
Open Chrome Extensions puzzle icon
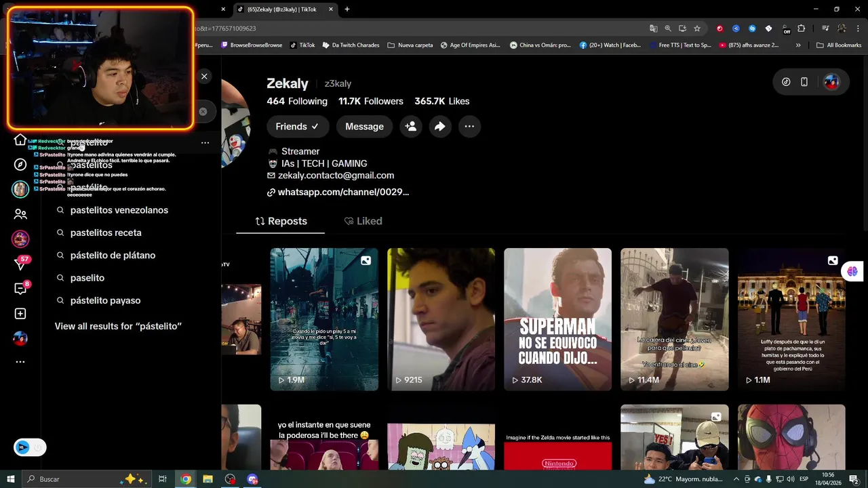click(x=802, y=28)
